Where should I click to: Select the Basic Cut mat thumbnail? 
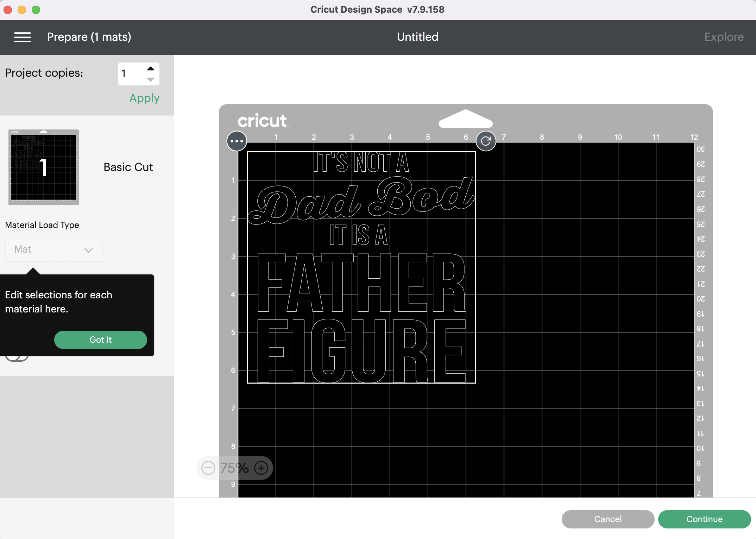[44, 167]
